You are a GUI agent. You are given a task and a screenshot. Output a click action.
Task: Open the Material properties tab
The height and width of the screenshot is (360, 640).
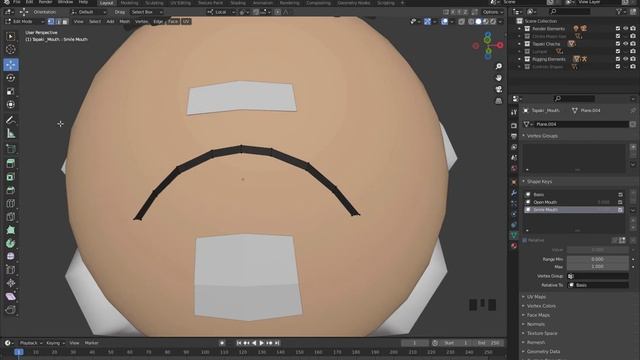point(514,246)
